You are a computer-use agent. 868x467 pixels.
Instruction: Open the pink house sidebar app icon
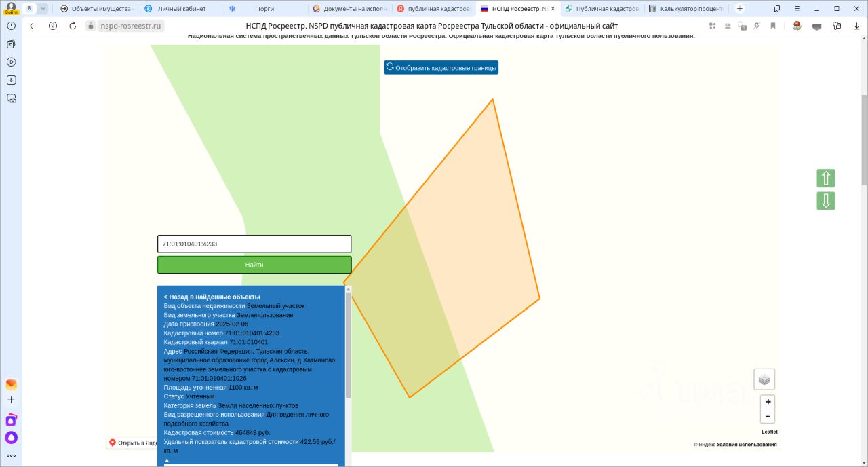[x=11, y=420]
